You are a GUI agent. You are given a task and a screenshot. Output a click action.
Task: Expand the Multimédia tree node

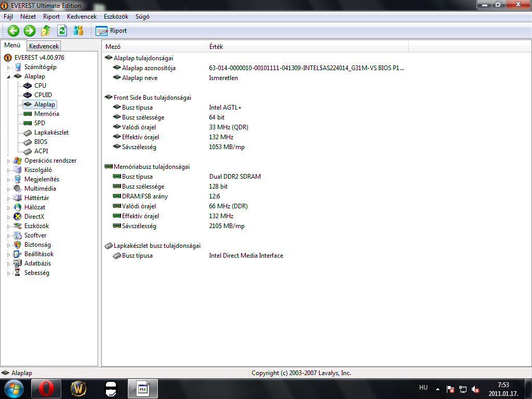tap(8, 189)
